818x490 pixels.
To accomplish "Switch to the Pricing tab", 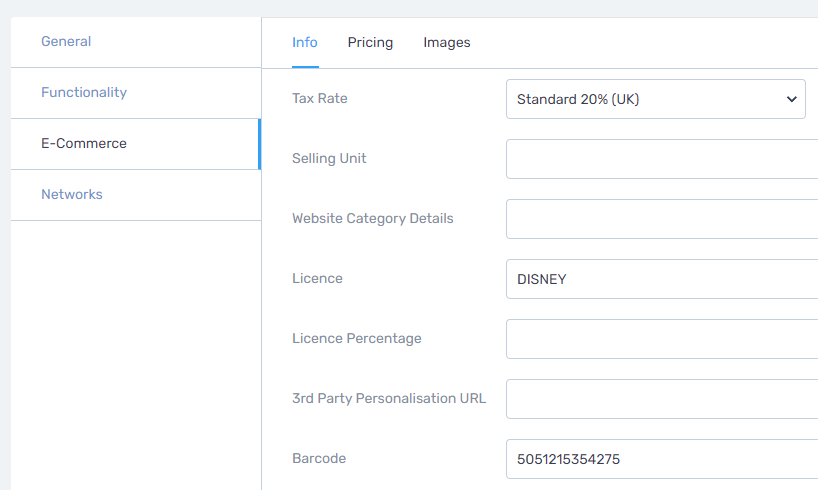I will [370, 42].
